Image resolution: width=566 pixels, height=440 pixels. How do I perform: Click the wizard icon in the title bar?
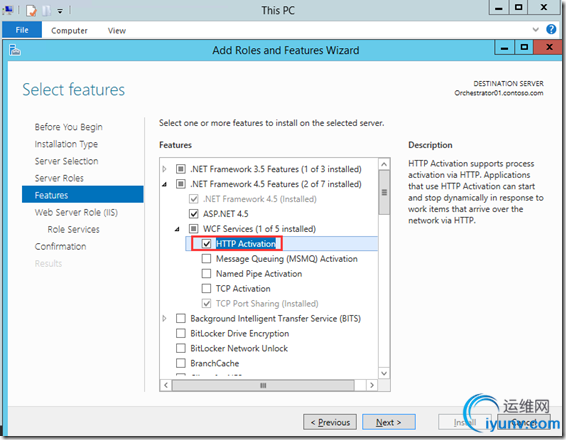pyautogui.click(x=15, y=50)
